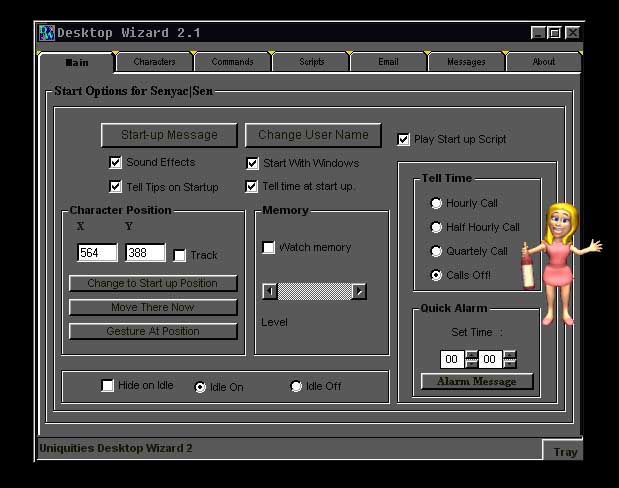The image size is (619, 488).
Task: Click the X position input field
Action: 97,254
